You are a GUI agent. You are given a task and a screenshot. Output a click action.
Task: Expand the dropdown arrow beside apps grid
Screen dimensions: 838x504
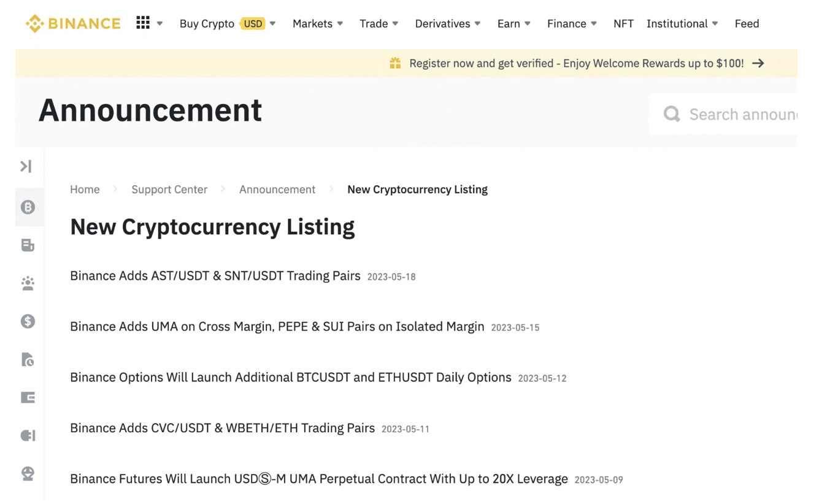(x=160, y=24)
